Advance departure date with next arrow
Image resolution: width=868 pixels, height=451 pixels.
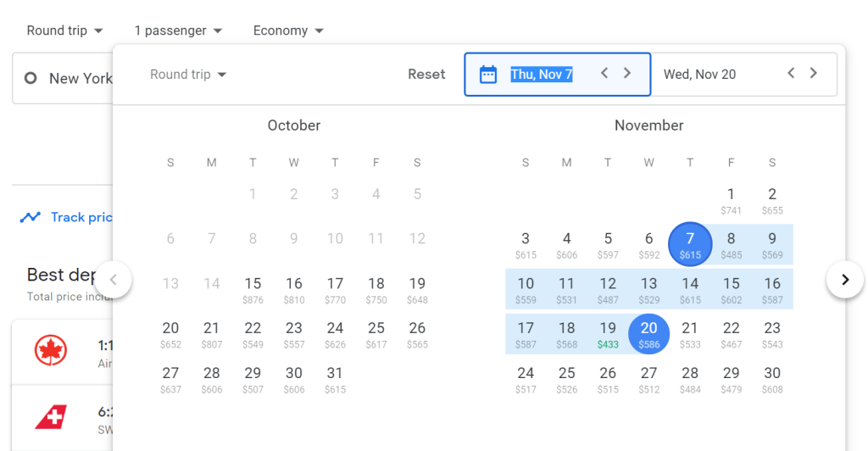coord(627,74)
